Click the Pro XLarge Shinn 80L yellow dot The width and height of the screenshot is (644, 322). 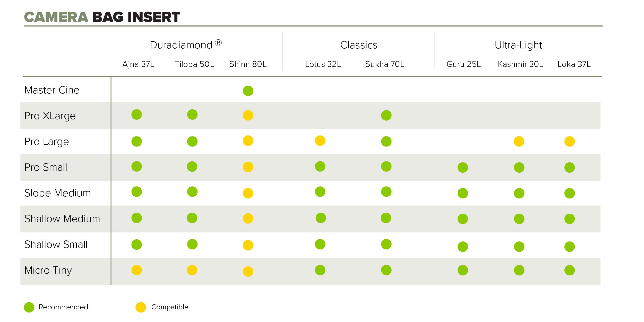(x=248, y=115)
